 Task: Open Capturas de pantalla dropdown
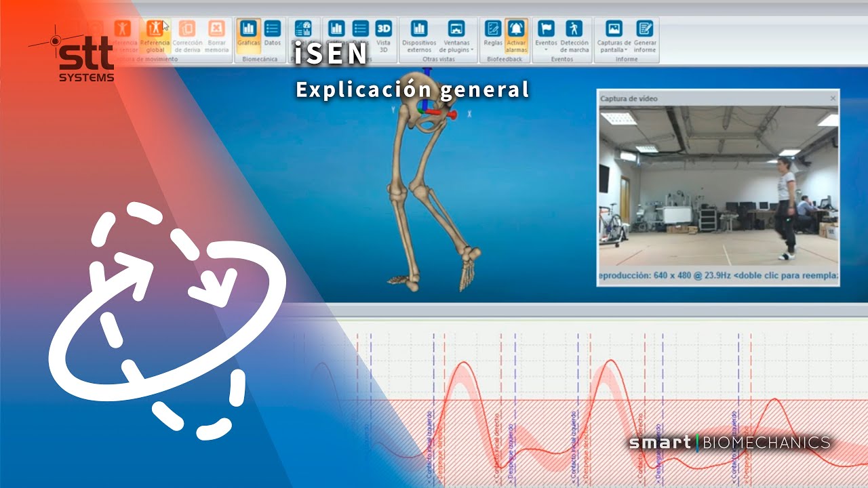[614, 37]
